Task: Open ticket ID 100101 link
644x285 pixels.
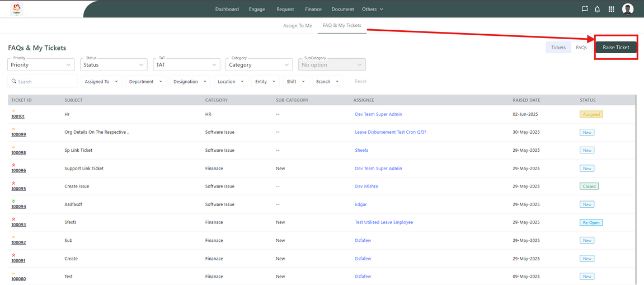Action: pyautogui.click(x=18, y=116)
